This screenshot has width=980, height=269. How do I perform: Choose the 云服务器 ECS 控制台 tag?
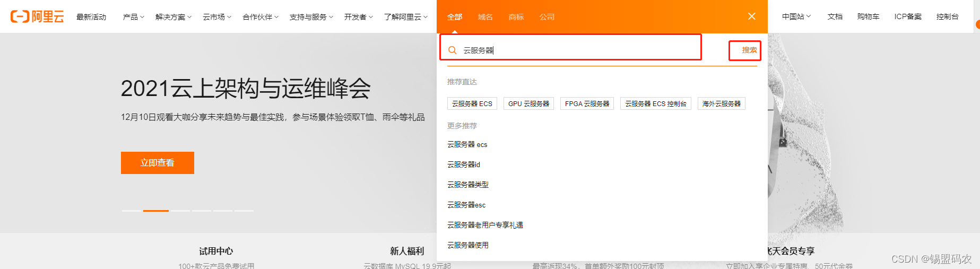656,103
